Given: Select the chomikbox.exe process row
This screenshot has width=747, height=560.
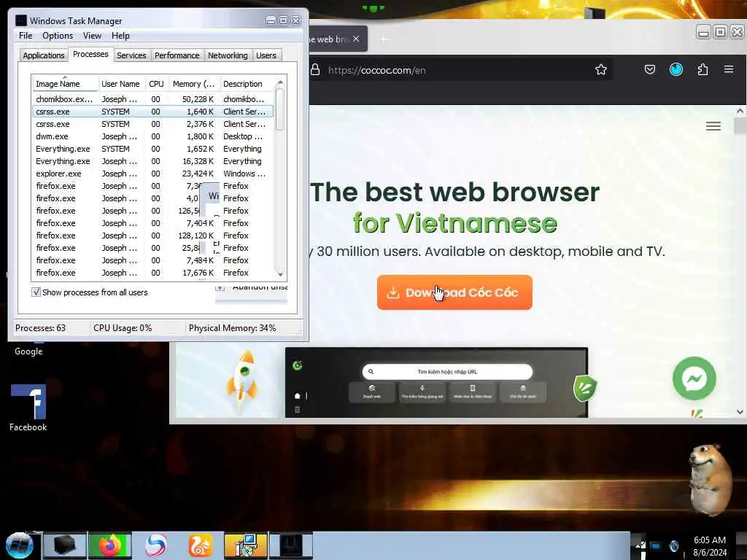Looking at the screenshot, I should pos(152,99).
